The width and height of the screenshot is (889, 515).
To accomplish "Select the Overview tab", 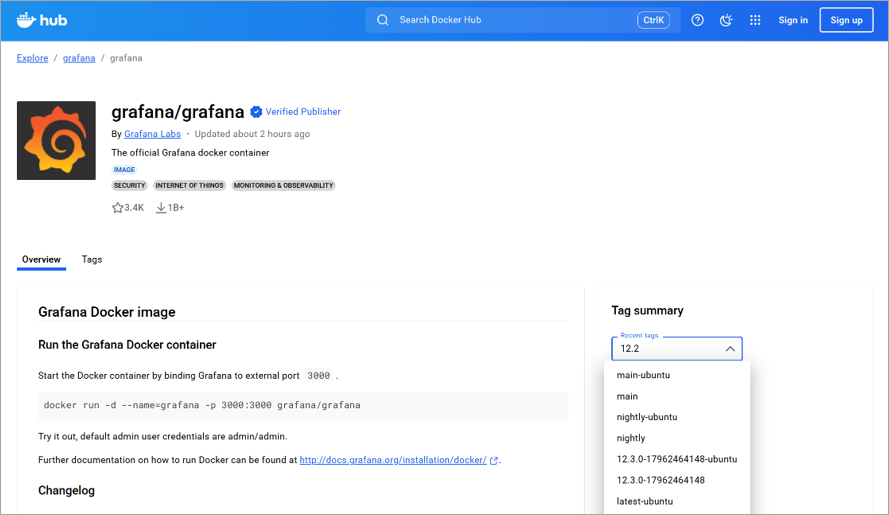I will (x=42, y=259).
